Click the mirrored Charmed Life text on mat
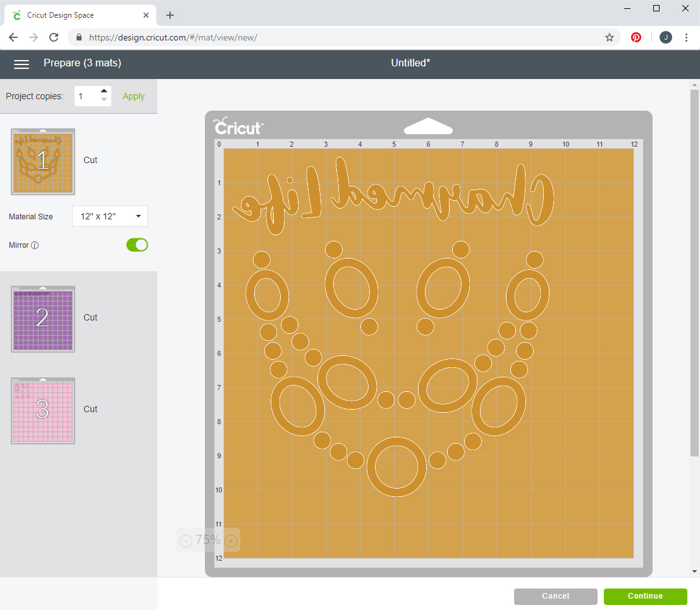This screenshot has width=700, height=610. pyautogui.click(x=393, y=197)
